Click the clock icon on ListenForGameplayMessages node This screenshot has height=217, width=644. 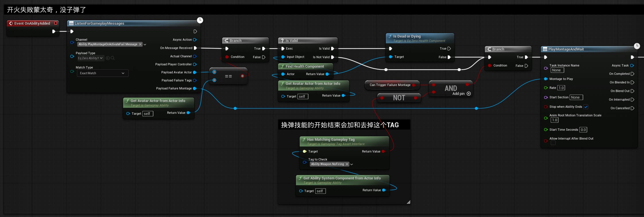pos(200,20)
